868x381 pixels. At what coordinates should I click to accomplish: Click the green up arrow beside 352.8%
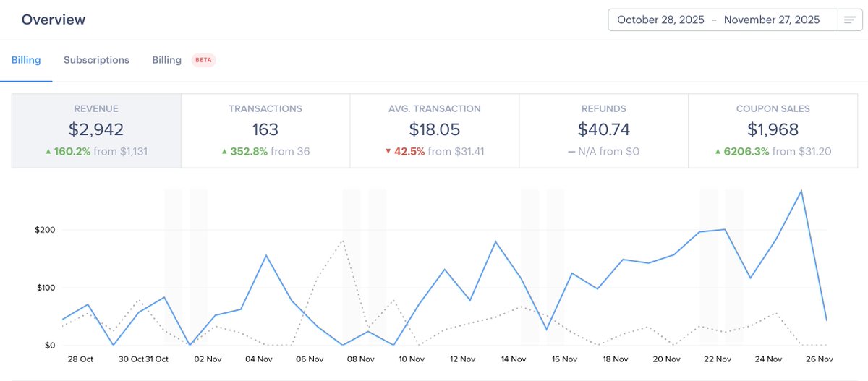[225, 152]
